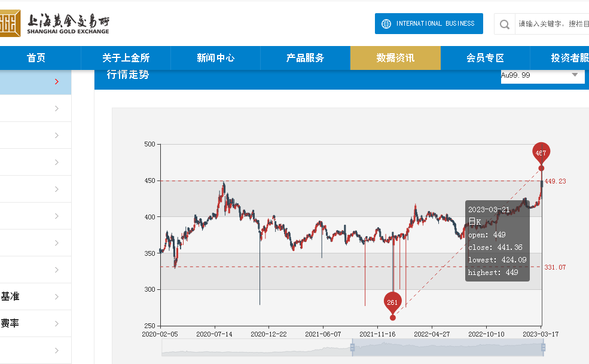Image resolution: width=589 pixels, height=364 pixels.
Task: Click the chevron next to 基准
Action: pos(58,296)
